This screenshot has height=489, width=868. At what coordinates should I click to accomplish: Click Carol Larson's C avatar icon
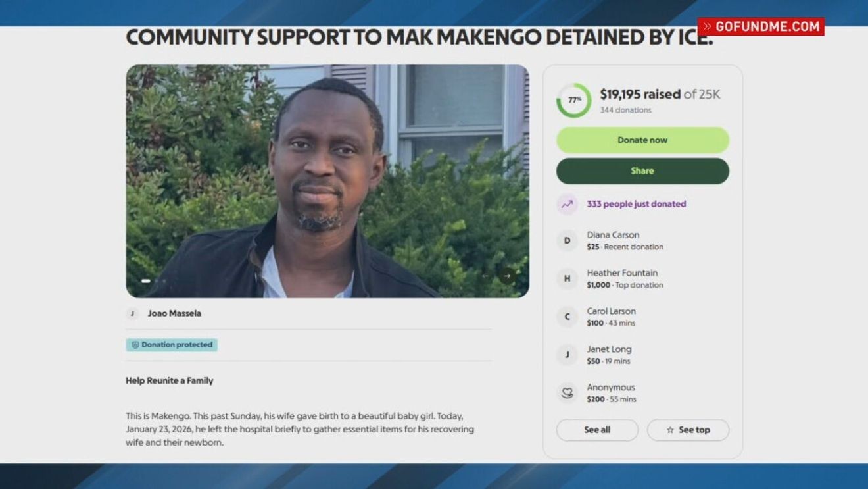point(567,317)
